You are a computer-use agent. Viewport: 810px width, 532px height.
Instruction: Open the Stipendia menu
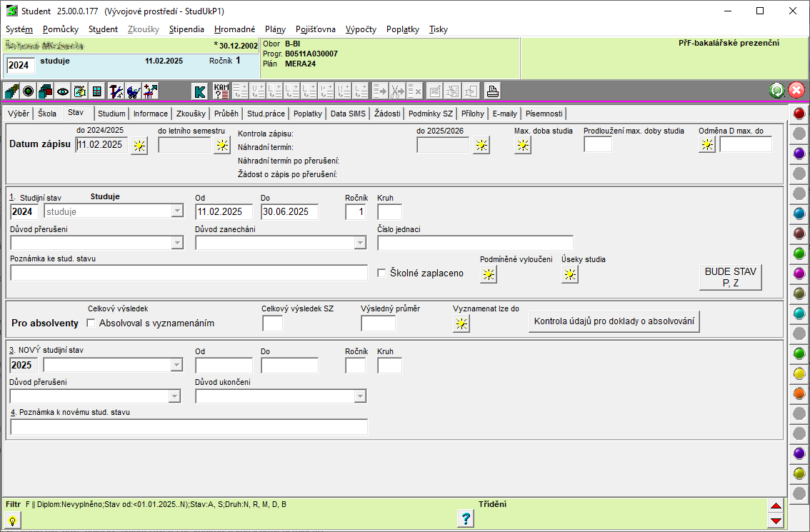(186, 29)
